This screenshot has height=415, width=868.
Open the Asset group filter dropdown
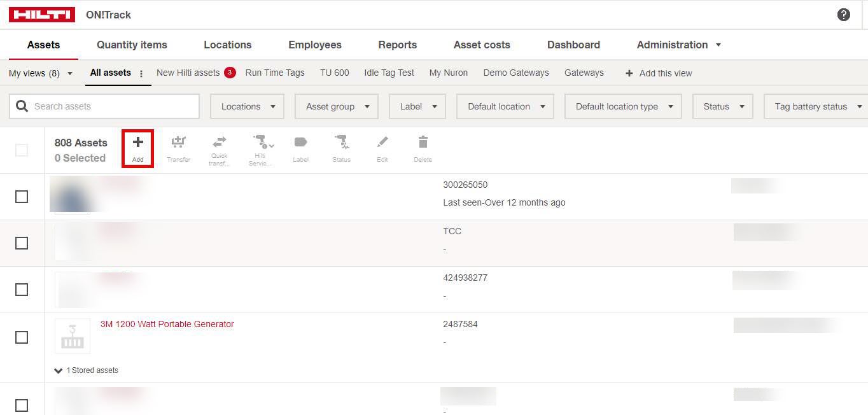coord(337,106)
